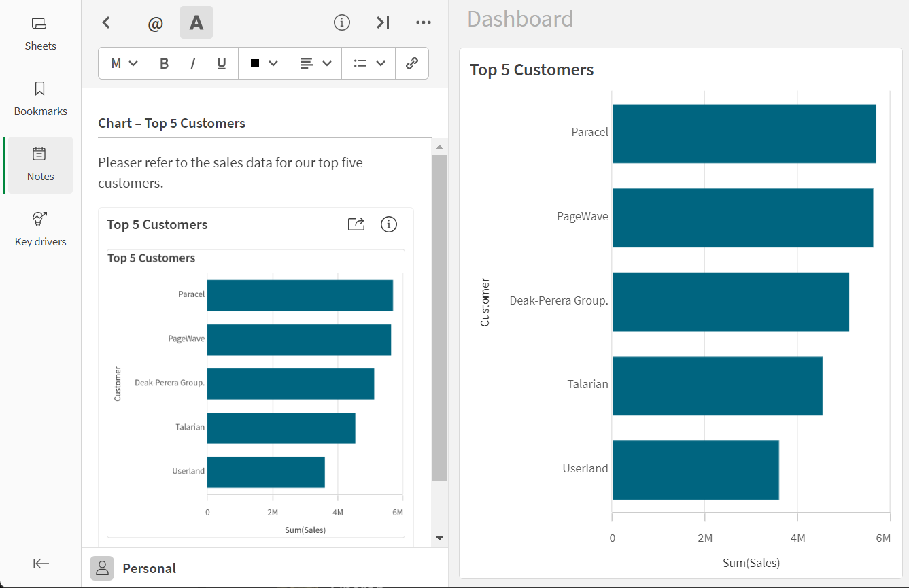This screenshot has height=588, width=909.
Task: Insert a link with the chain icon
Action: point(411,63)
